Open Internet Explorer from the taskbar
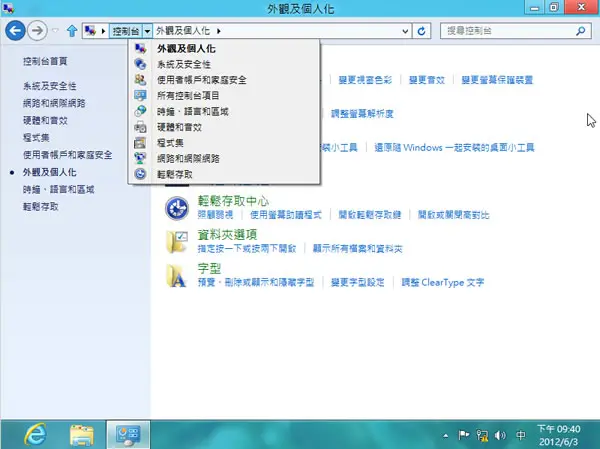Viewport: 600px width, 449px height. click(x=35, y=434)
